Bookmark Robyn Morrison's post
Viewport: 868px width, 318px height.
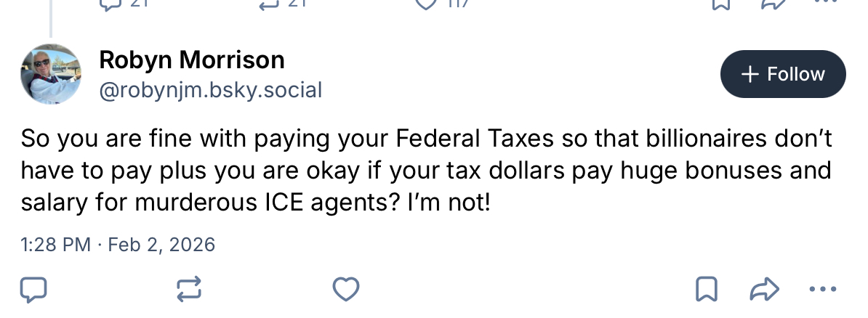(706, 290)
